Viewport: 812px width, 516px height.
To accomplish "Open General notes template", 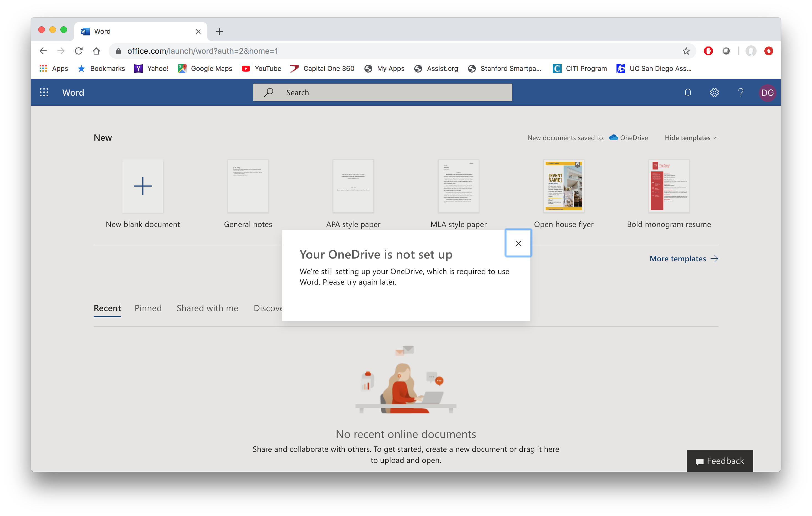I will coord(248,194).
